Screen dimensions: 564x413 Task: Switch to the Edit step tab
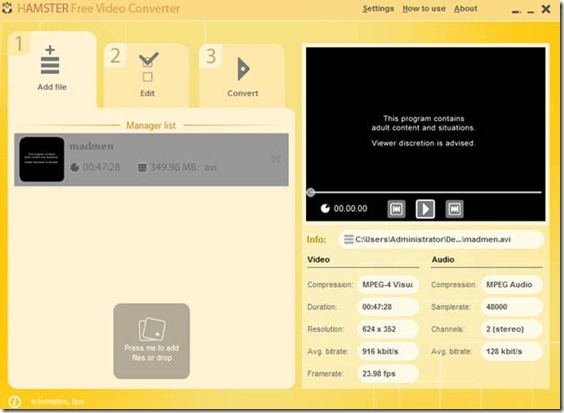tap(147, 75)
